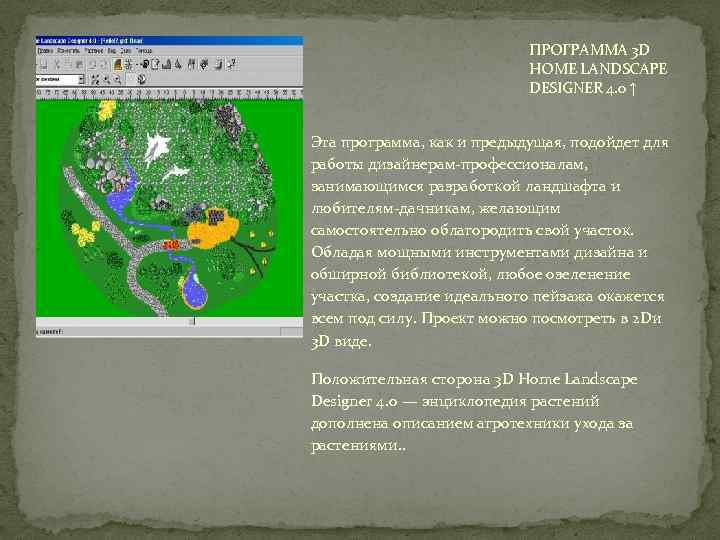720x540 pixels.
Task: Click the redo arrow icon
Action: click(x=104, y=65)
